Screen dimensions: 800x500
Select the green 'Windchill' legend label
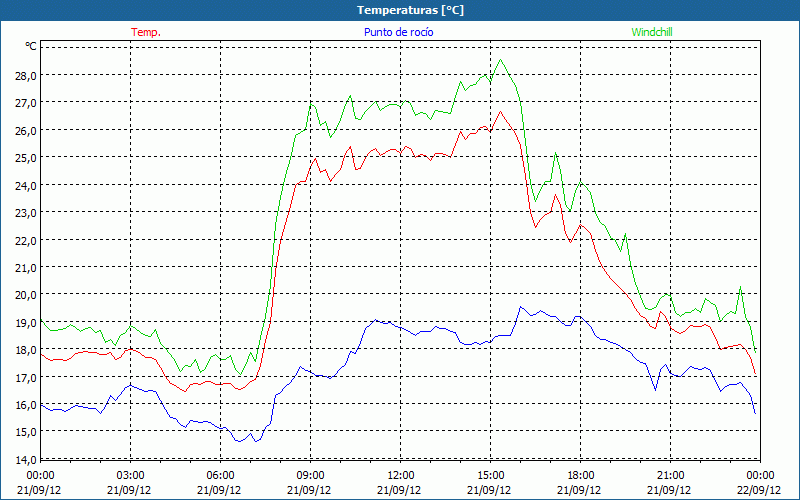tap(652, 32)
